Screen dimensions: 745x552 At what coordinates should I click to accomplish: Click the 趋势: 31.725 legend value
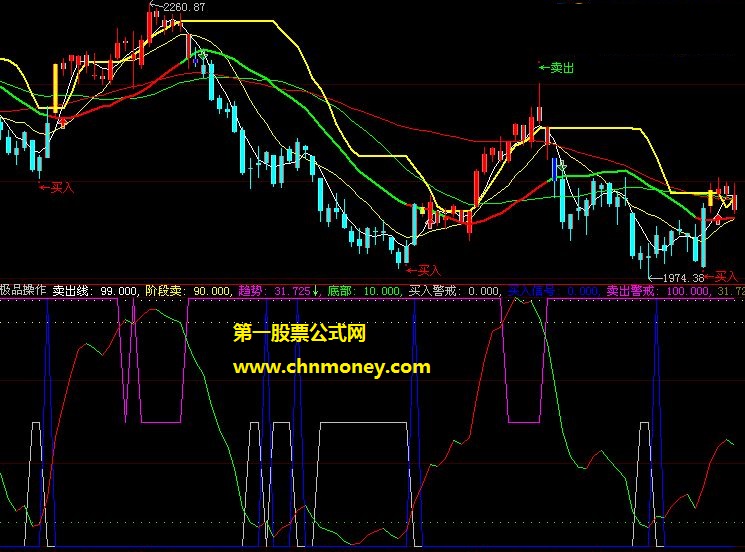274,290
